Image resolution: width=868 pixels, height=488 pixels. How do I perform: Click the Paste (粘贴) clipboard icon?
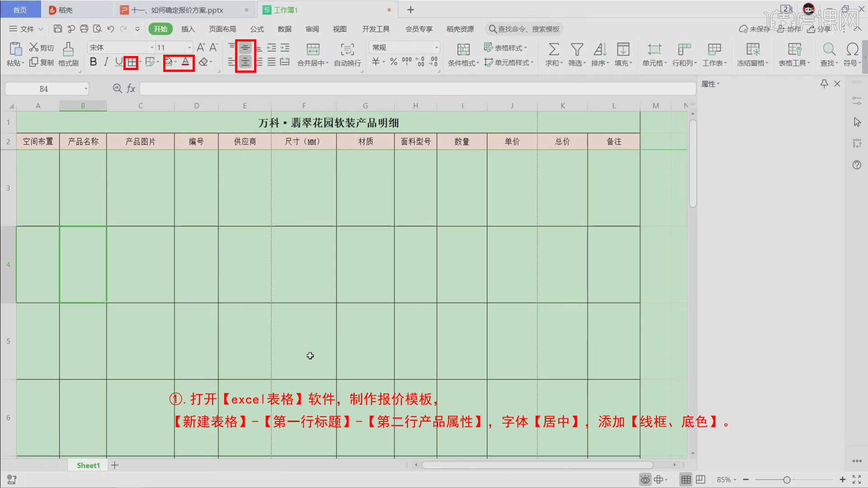point(16,49)
